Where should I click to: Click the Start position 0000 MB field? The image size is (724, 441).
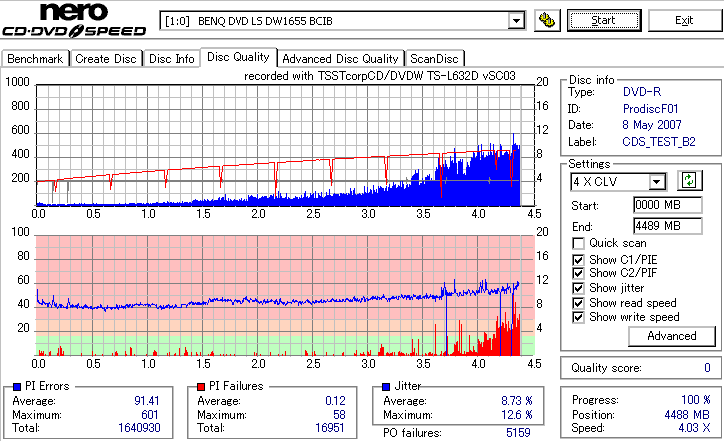click(x=668, y=205)
